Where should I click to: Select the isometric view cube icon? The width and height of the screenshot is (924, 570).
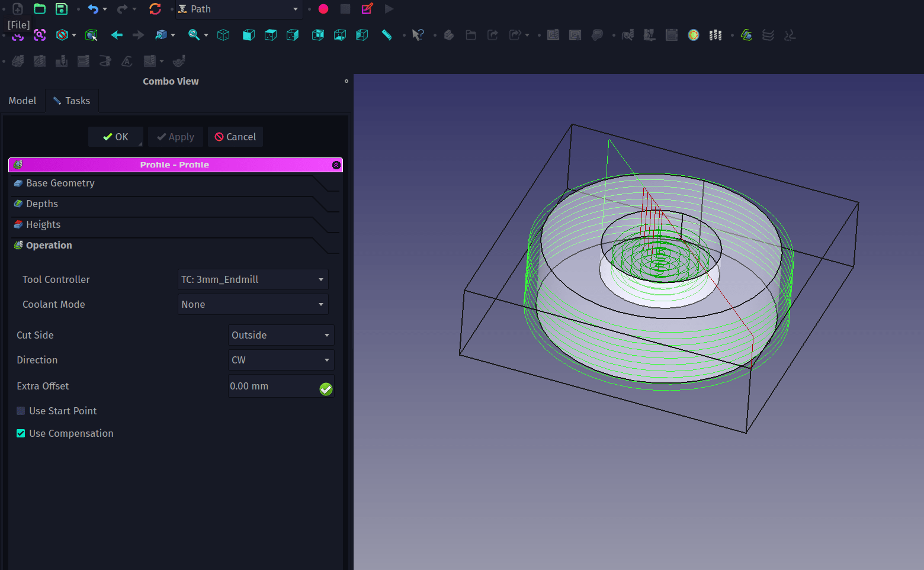[223, 35]
